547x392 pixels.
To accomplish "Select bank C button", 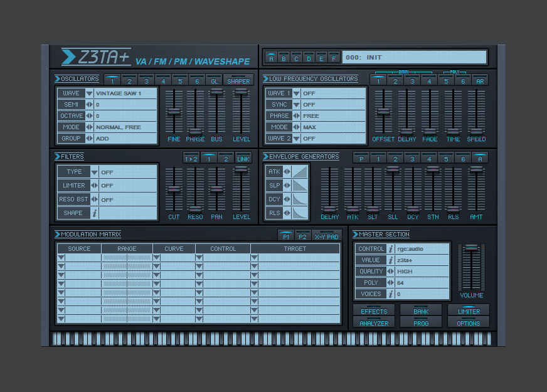I will (296, 58).
